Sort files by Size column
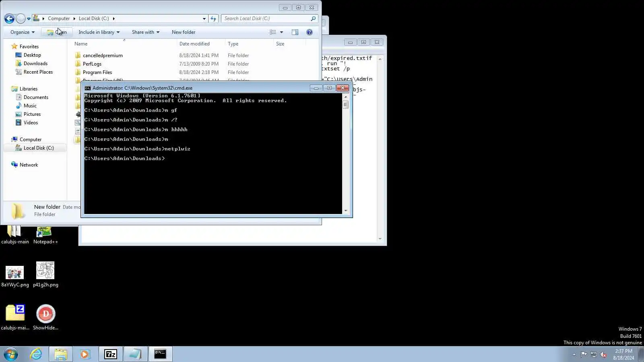Viewport: 644px width, 362px height. [x=290, y=44]
